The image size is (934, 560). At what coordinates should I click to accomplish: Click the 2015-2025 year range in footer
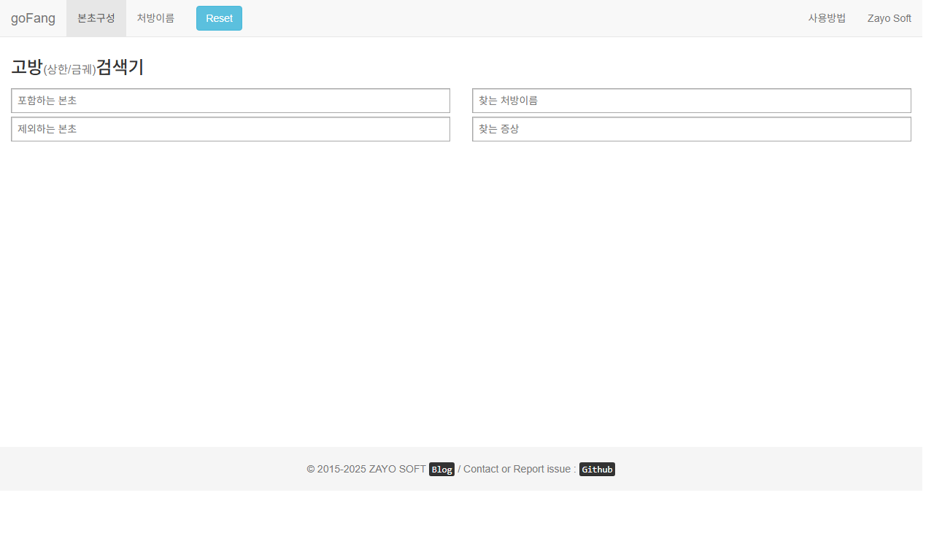(x=341, y=469)
